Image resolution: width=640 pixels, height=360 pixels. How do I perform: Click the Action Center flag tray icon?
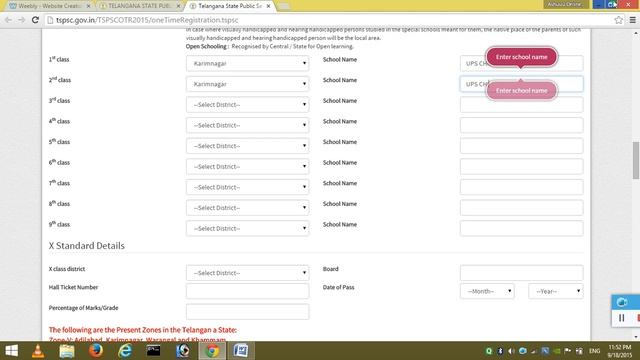tap(568, 351)
